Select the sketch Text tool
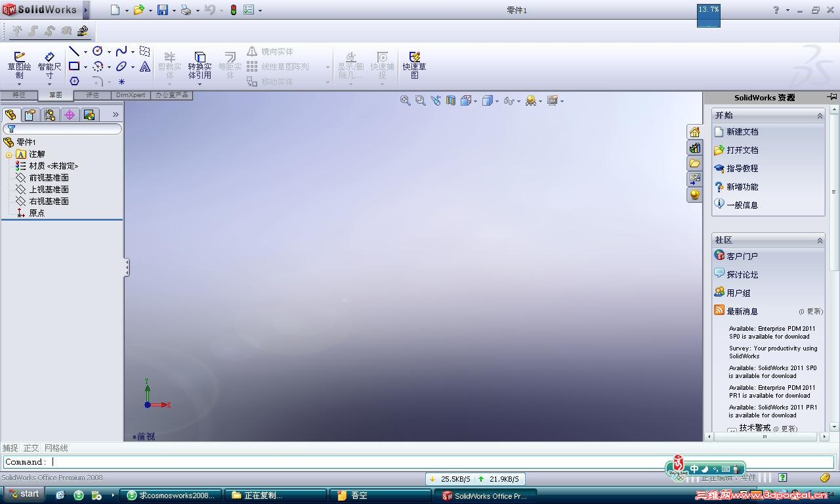840x504 pixels. (144, 66)
